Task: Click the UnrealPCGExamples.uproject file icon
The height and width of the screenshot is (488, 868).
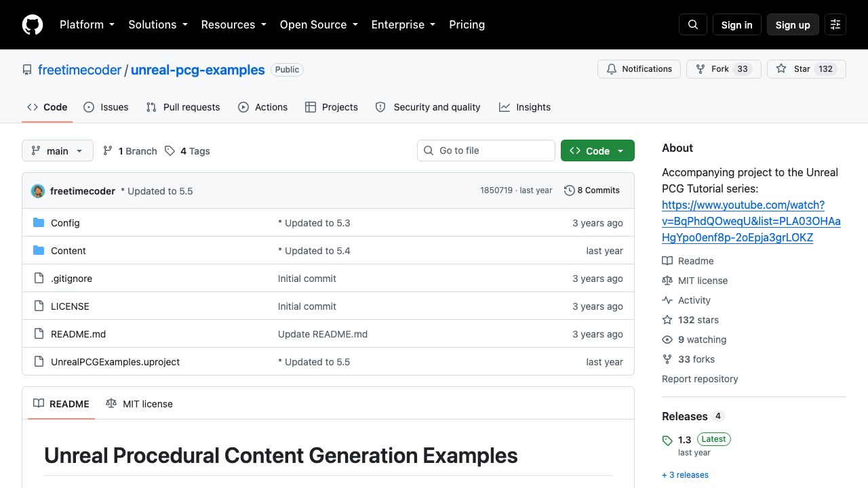Action: [39, 362]
